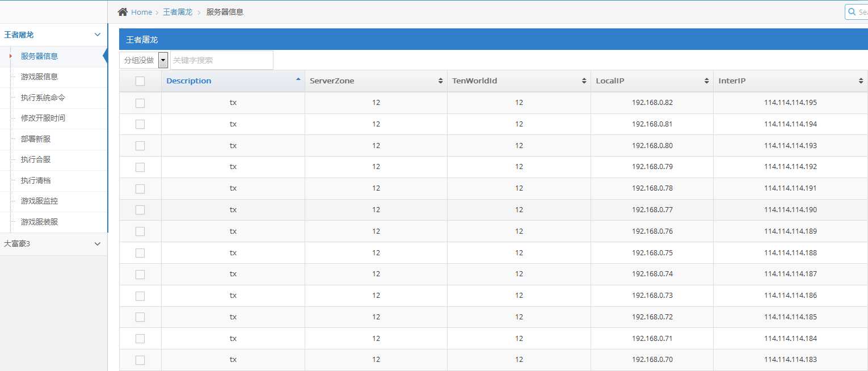Click InterIP cell 114.114.114.190

790,210
